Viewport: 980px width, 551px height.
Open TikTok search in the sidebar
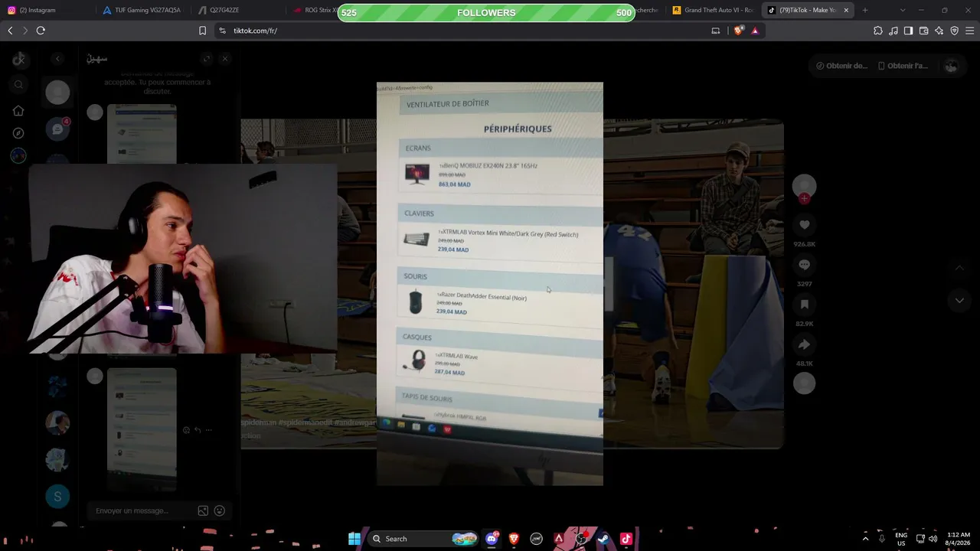pyautogui.click(x=19, y=84)
